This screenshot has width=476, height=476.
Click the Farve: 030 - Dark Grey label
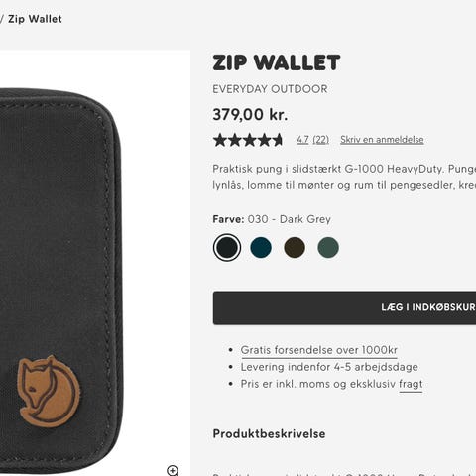(x=272, y=219)
